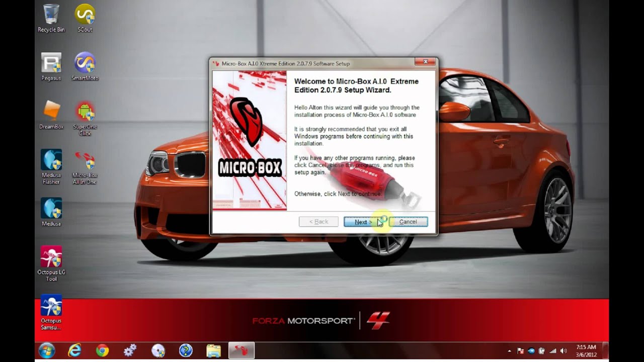
Task: Launch Internet Explorer from taskbar
Action: coord(74,350)
